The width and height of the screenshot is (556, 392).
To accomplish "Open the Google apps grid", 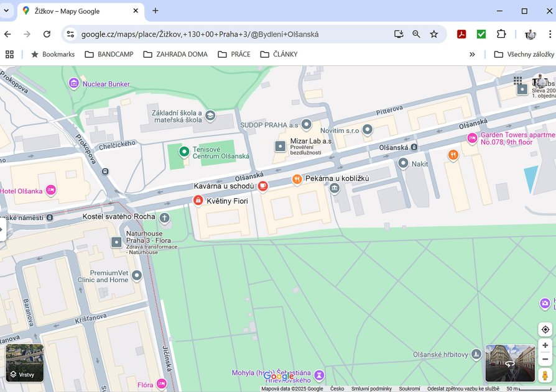I will pos(517,80).
